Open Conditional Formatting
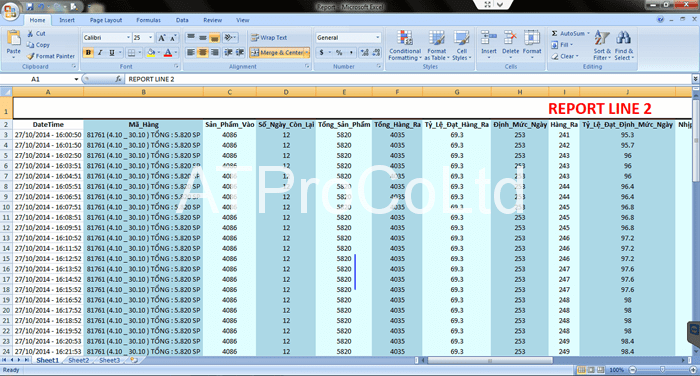This screenshot has height=376, width=700. 405,46
